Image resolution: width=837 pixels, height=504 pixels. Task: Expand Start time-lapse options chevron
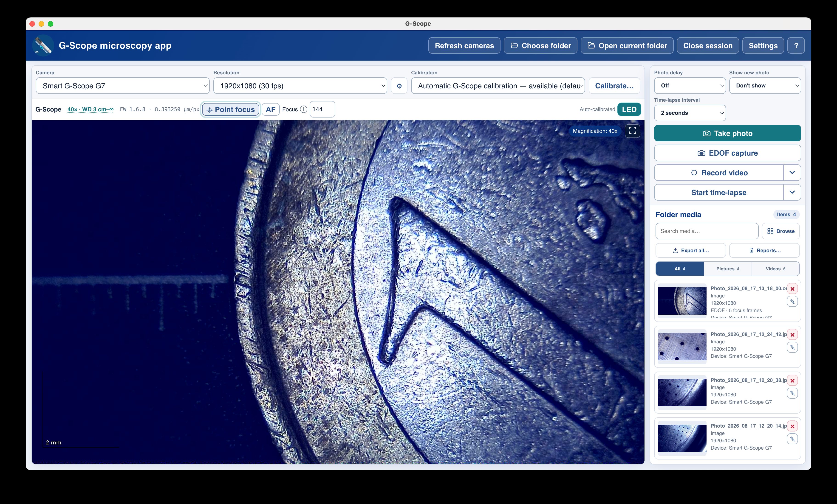(x=792, y=192)
